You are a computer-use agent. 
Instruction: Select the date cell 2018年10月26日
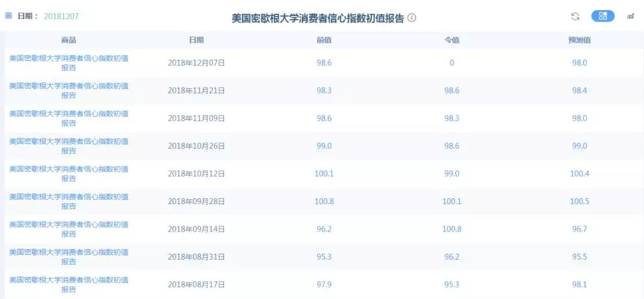[x=196, y=146]
